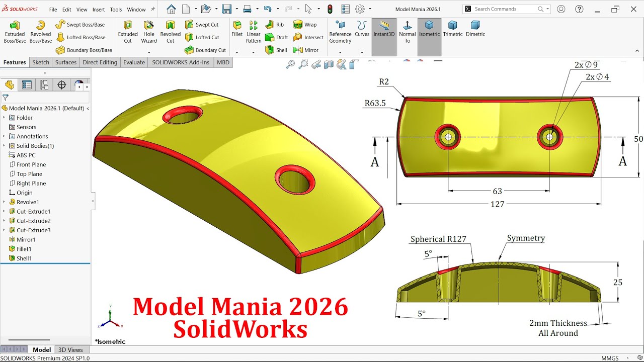Open the FeatureManager design tree tab
Screen dimensions: 644x362
tap(9, 85)
